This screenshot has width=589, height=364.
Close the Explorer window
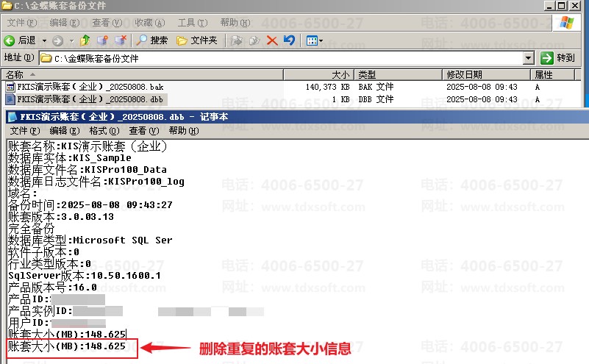tap(575, 6)
